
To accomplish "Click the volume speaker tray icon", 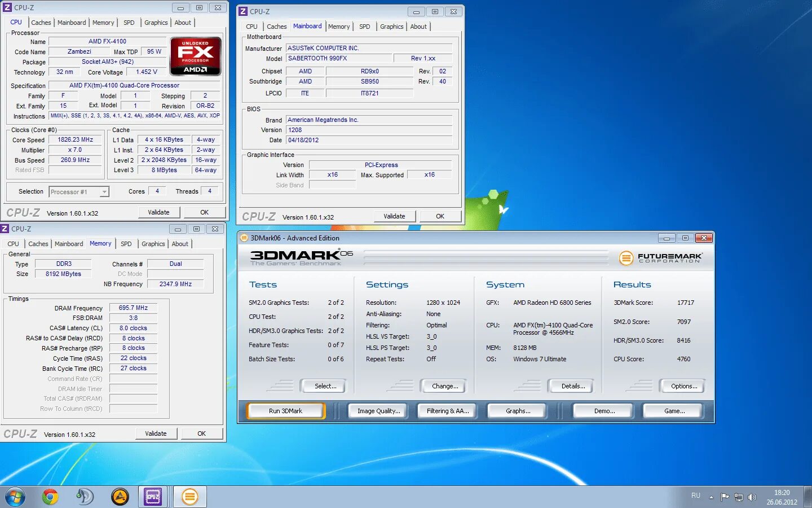I will coord(752,497).
